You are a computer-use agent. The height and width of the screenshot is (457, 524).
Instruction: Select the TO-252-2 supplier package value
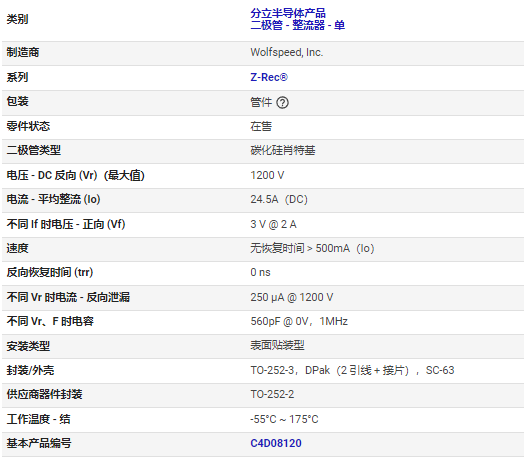(272, 394)
